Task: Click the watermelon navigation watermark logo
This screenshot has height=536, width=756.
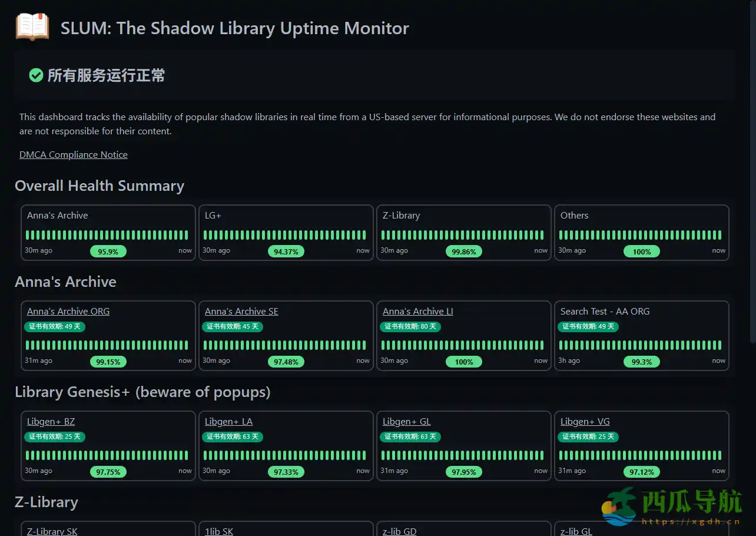Action: [x=671, y=506]
